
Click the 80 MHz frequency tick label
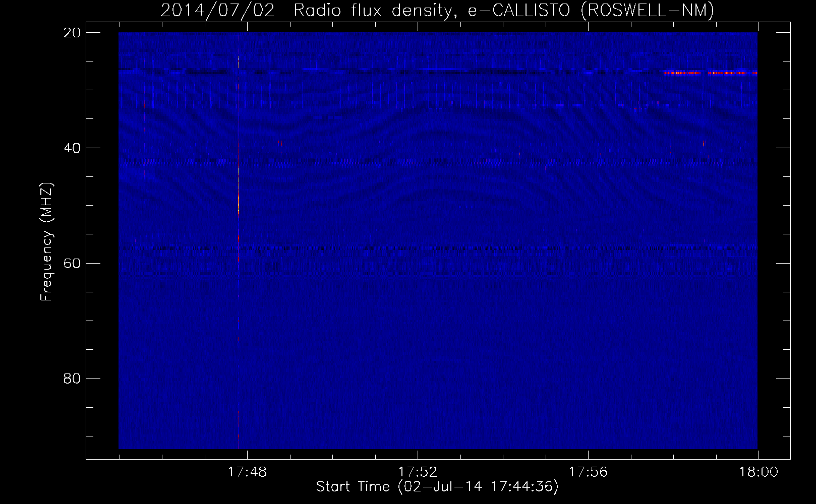(x=72, y=379)
